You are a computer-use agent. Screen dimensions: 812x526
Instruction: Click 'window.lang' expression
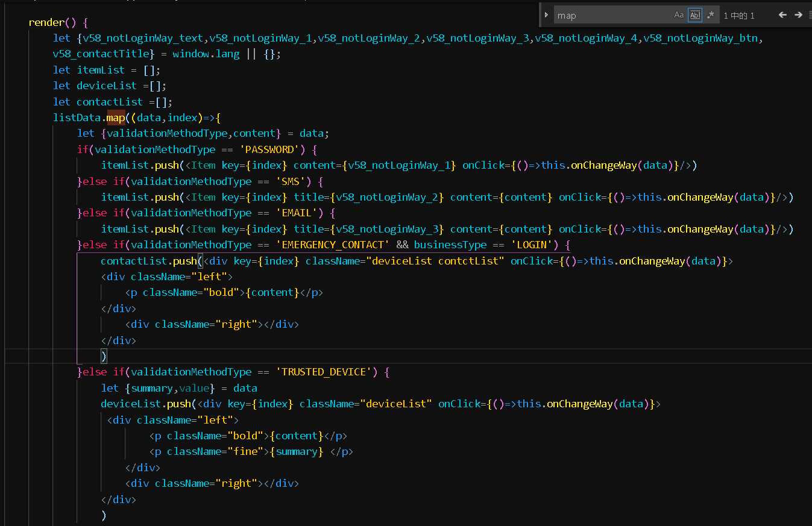tap(206, 54)
